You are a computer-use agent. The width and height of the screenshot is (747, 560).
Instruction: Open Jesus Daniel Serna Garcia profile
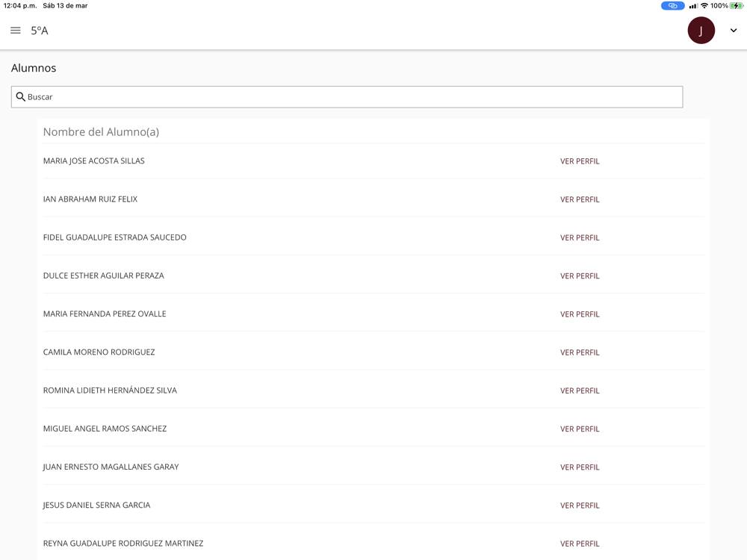click(580, 505)
